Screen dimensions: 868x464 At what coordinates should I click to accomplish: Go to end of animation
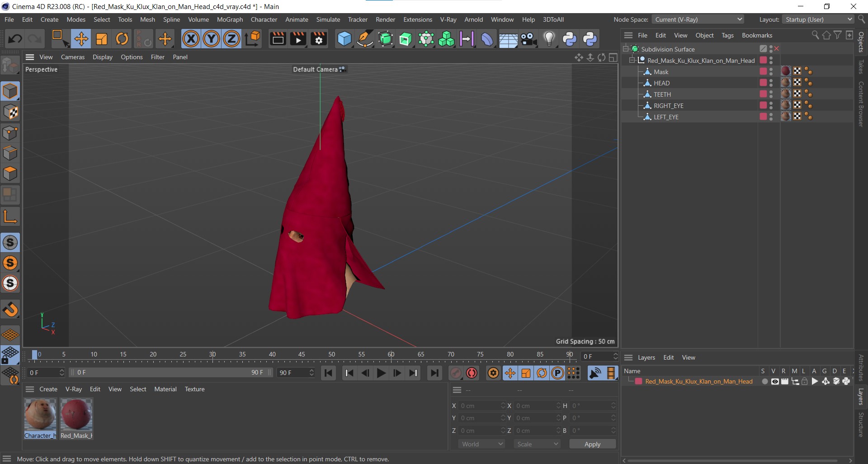(434, 373)
